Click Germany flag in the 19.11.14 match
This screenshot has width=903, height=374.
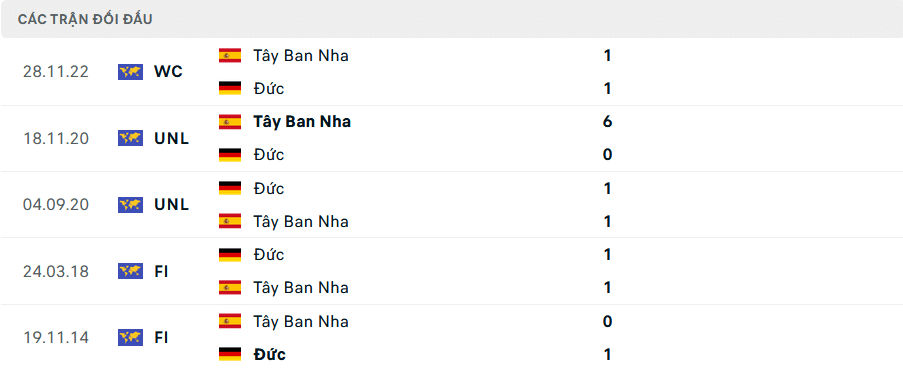pos(230,354)
